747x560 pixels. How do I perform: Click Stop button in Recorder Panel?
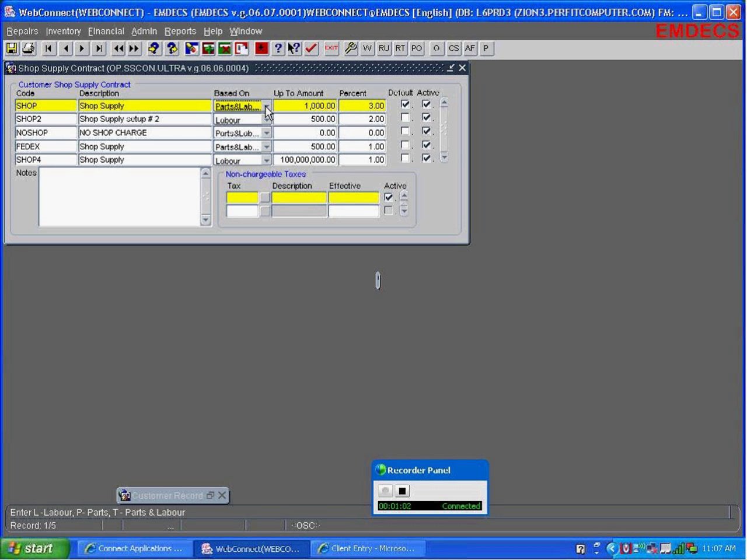click(402, 491)
